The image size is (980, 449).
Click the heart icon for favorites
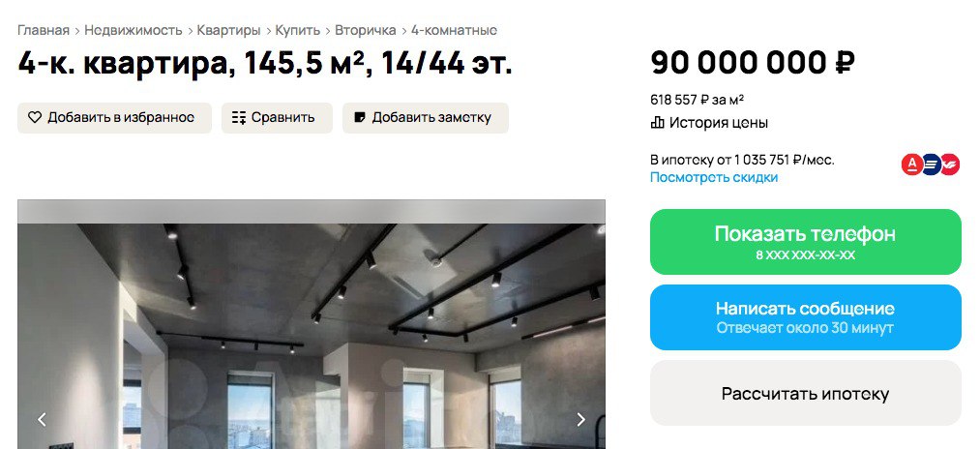pos(35,118)
